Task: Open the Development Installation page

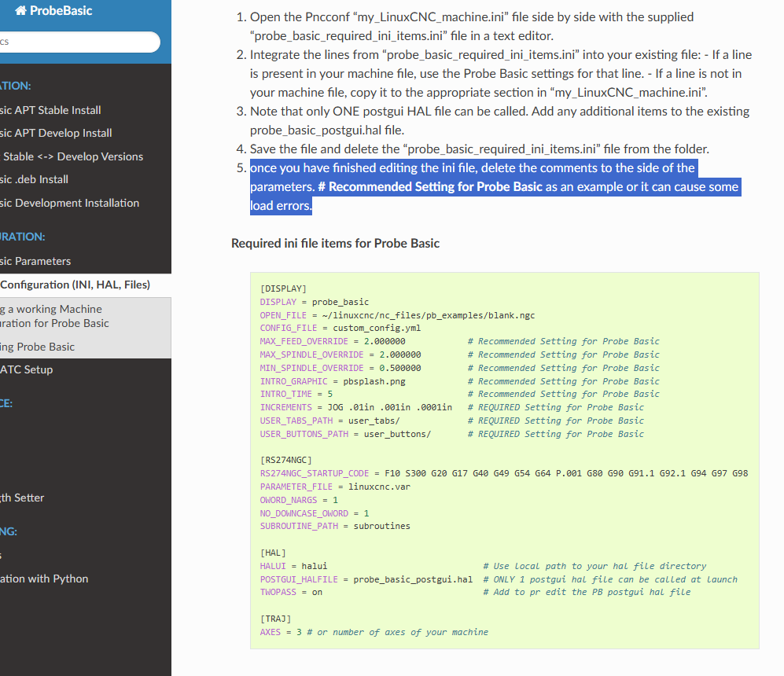Action: (69, 203)
